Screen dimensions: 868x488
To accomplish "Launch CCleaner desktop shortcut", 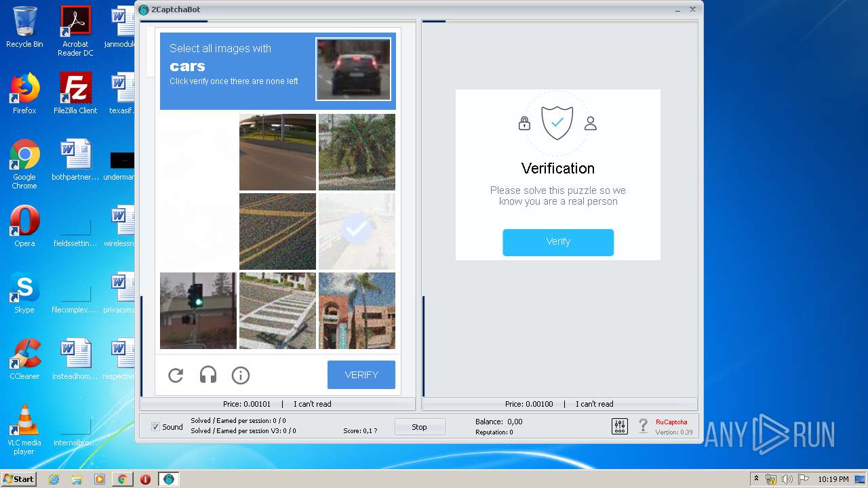I will point(24,359).
